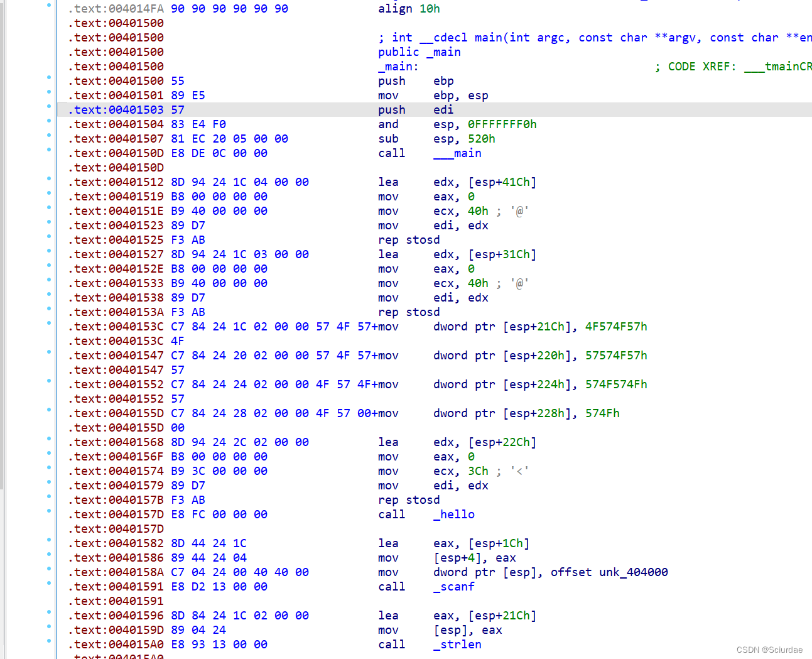Click the 3Ch value in mov ecx
This screenshot has height=659, width=812.
(478, 471)
